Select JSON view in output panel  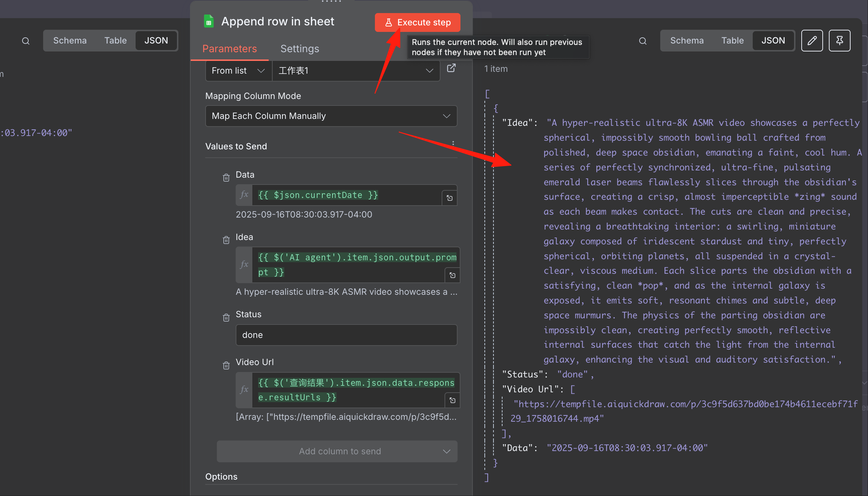tap(773, 41)
